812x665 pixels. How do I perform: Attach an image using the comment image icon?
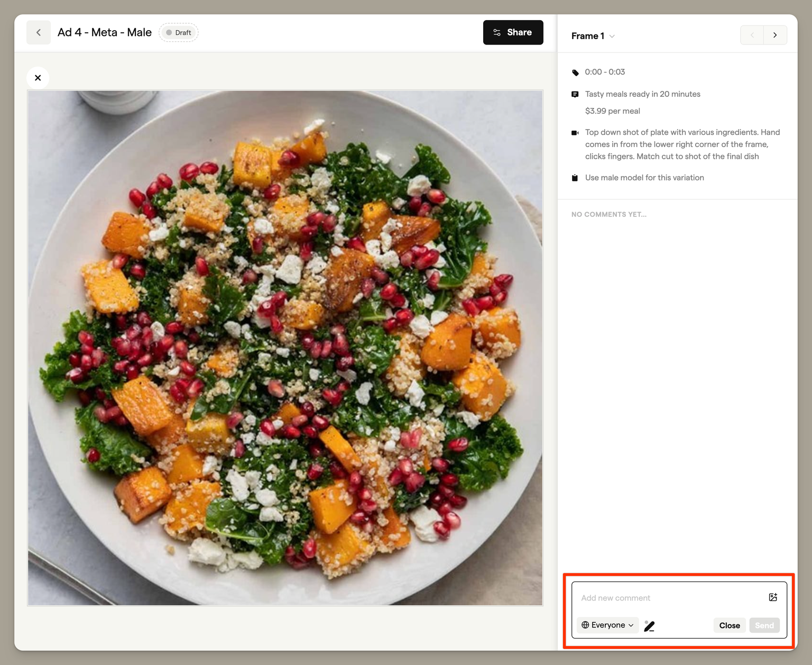[773, 597]
